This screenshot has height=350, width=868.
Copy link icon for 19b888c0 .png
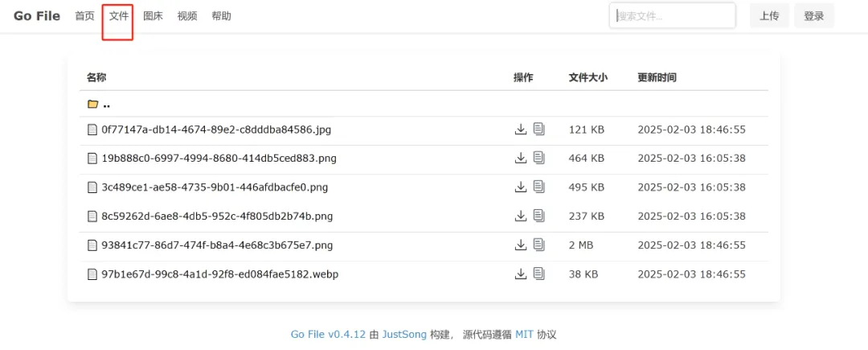pyautogui.click(x=539, y=159)
